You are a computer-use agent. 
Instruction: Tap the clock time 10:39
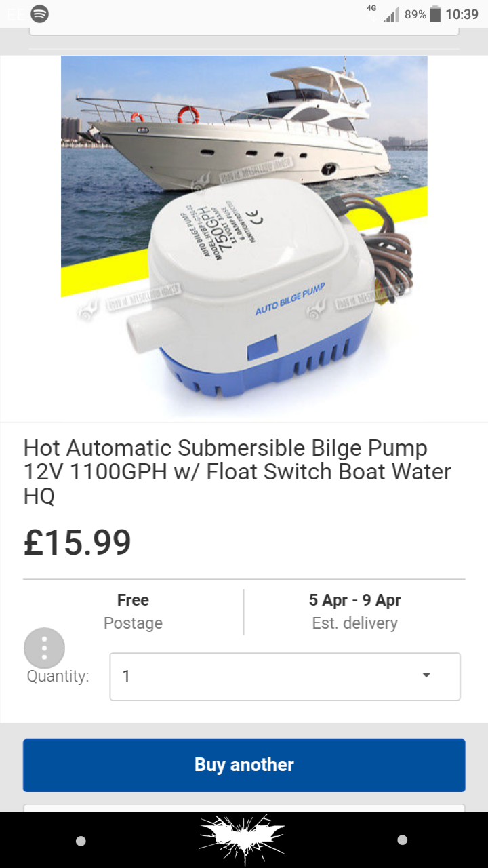(462, 14)
